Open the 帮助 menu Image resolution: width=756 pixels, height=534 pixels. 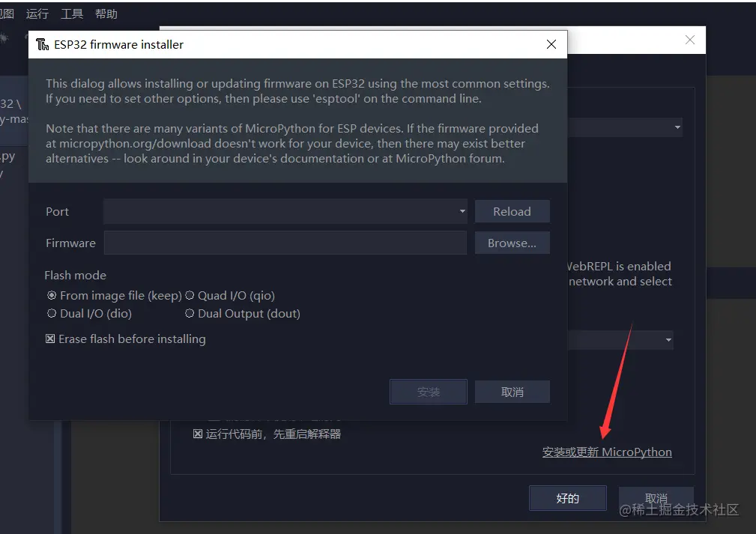pos(106,14)
